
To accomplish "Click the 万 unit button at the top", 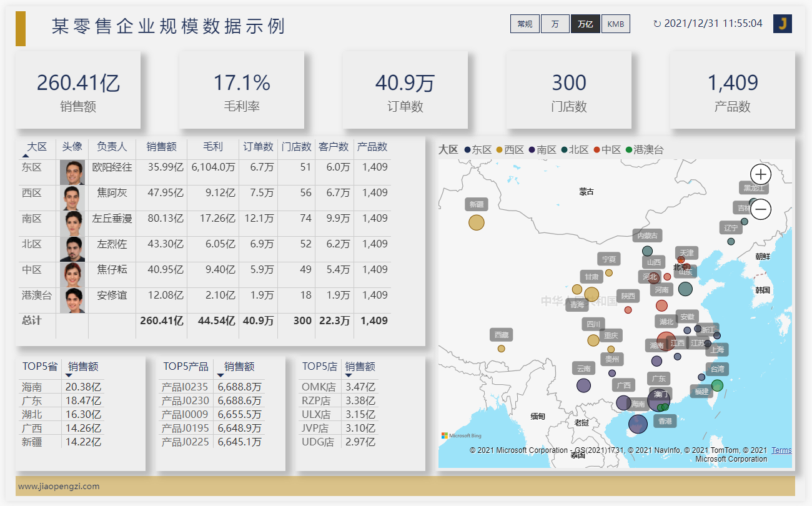I will click(555, 24).
